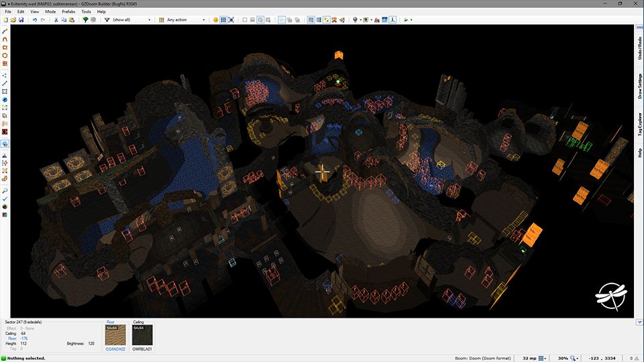Click the Undo arrow icon
This screenshot has width=644, height=362.
point(35,20)
